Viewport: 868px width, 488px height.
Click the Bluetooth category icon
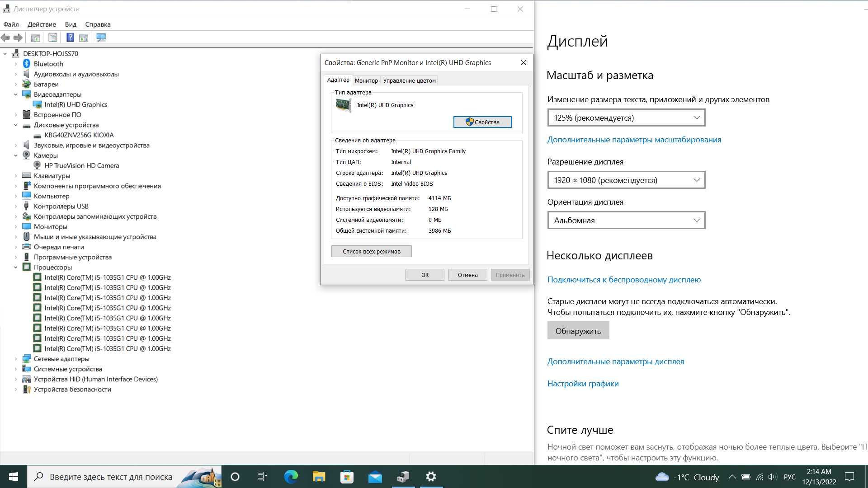(x=26, y=64)
